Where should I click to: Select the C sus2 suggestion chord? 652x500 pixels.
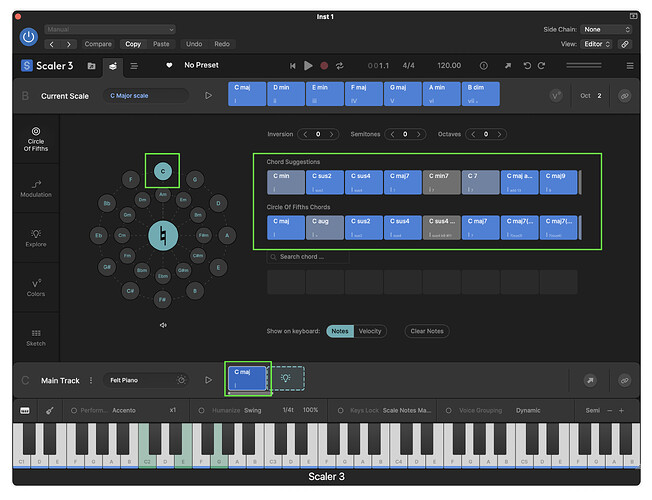point(325,182)
